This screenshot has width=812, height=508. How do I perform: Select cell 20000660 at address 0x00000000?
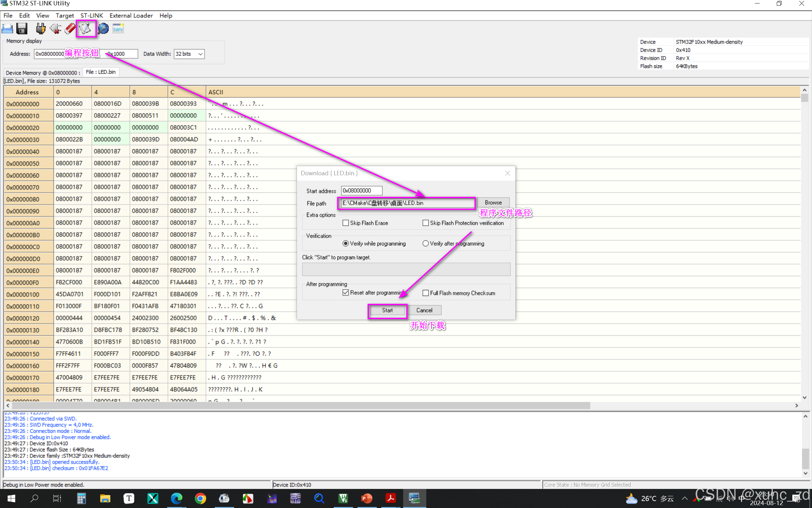[x=72, y=104]
